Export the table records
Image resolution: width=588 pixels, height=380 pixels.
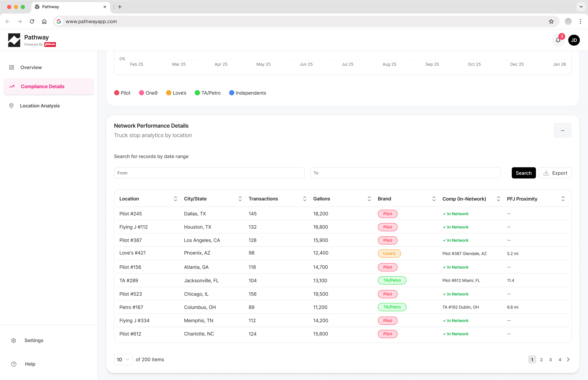pyautogui.click(x=555, y=173)
